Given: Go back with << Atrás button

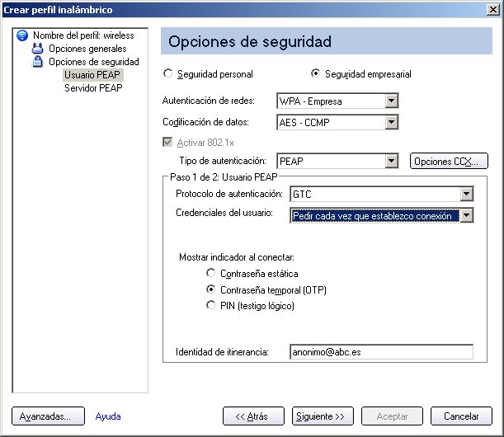Looking at the screenshot, I should click(253, 416).
